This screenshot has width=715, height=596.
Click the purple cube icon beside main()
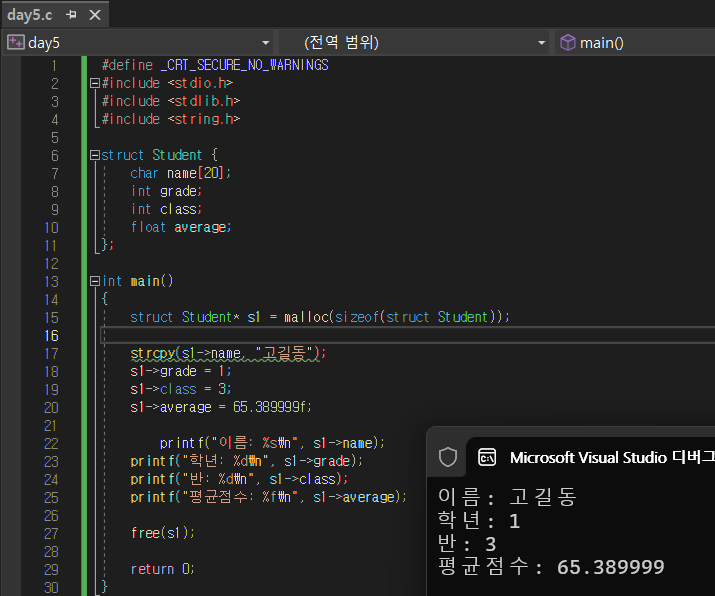click(x=568, y=42)
